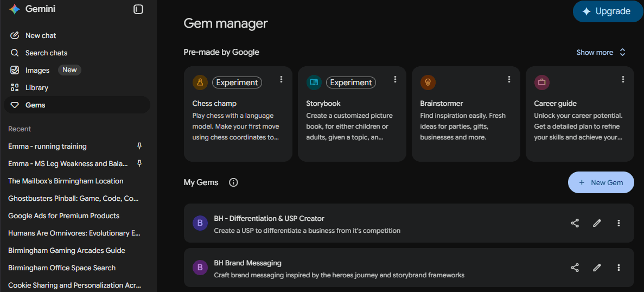Click the Experiment badge on Storybook
The width and height of the screenshot is (644, 292).
pos(350,82)
